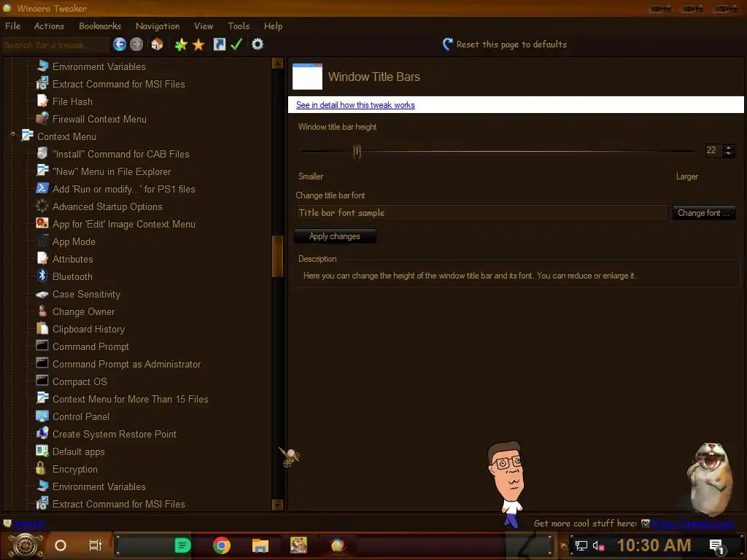Select 'Case Sensitivity' tree item
Screen dimensions: 747x560
tap(86, 295)
